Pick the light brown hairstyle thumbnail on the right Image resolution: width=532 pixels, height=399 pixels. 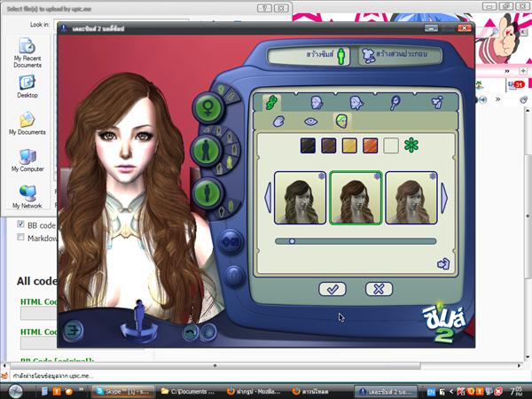coord(411,198)
